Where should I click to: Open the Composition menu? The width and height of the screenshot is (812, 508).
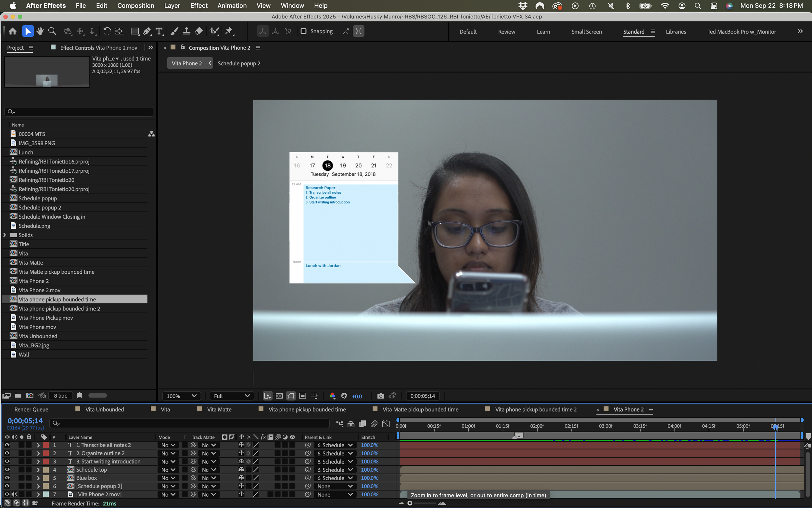click(136, 6)
